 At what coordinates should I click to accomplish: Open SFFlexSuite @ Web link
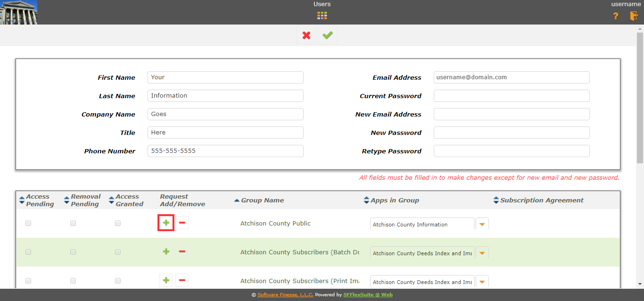click(368, 295)
